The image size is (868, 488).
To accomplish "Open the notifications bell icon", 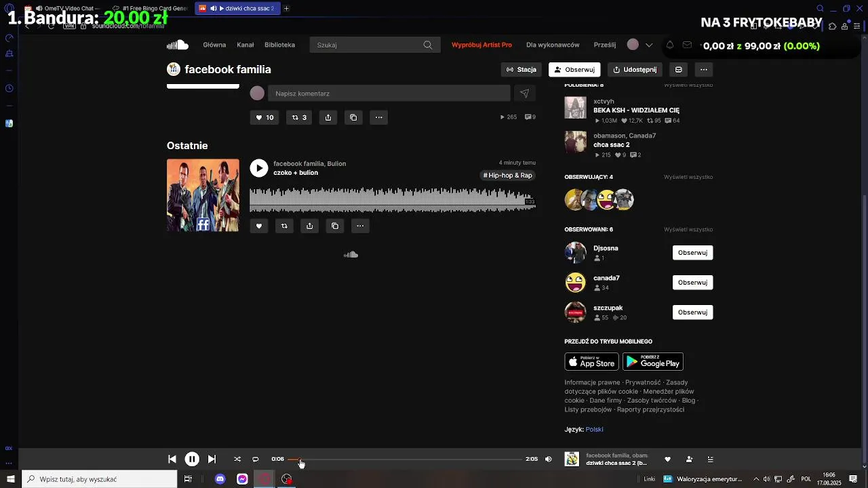I will click(670, 45).
